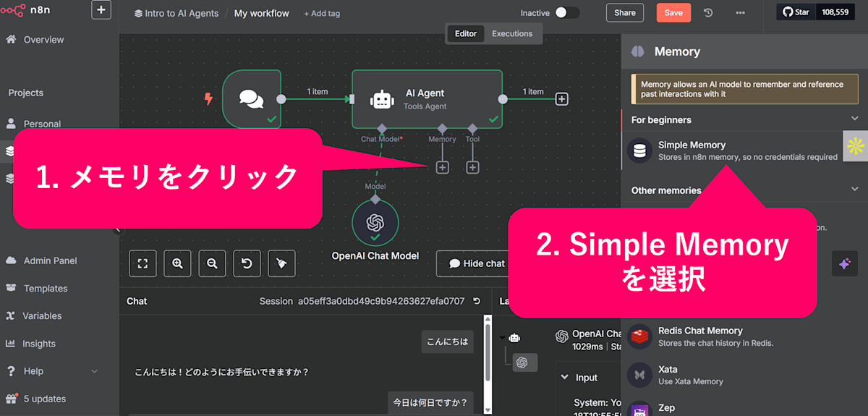
Task: Expand the Help menu
Action: pos(52,371)
